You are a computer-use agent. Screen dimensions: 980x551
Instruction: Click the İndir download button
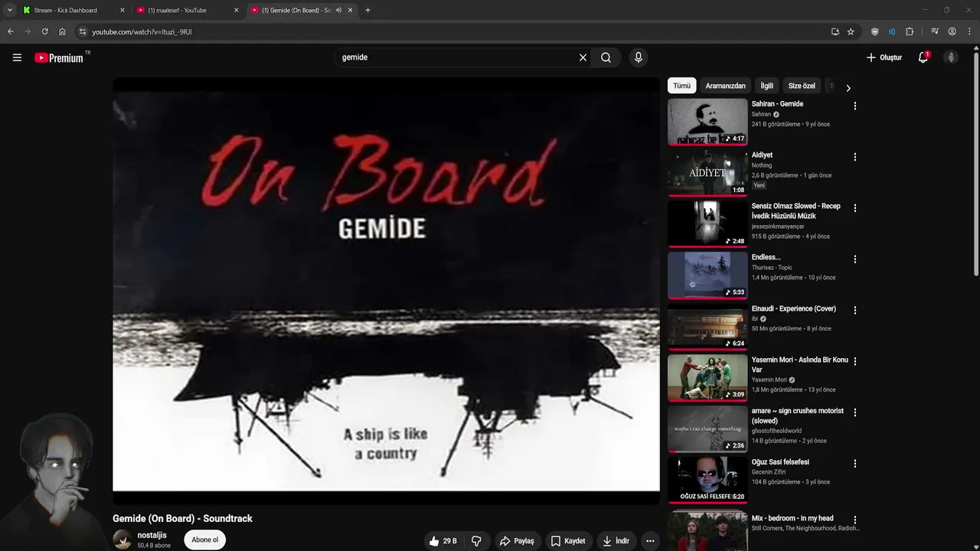click(x=616, y=541)
